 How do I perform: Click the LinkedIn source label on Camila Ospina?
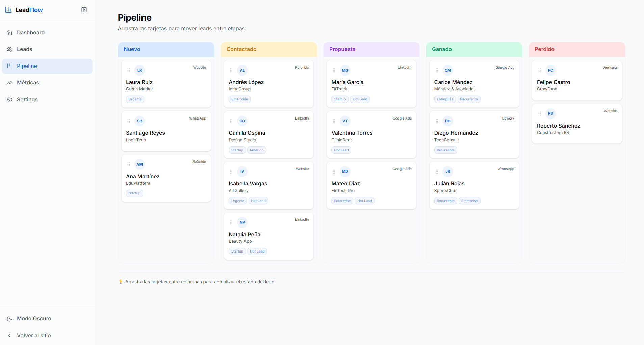pos(302,118)
